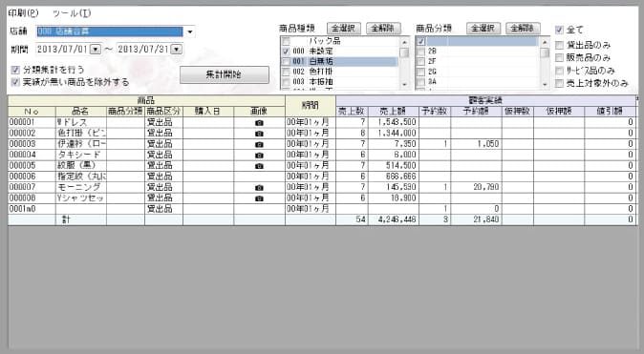Image resolution: width=644 pixels, height=354 pixels.
Task: Click sales amount 1,543,500
Action: click(397, 122)
